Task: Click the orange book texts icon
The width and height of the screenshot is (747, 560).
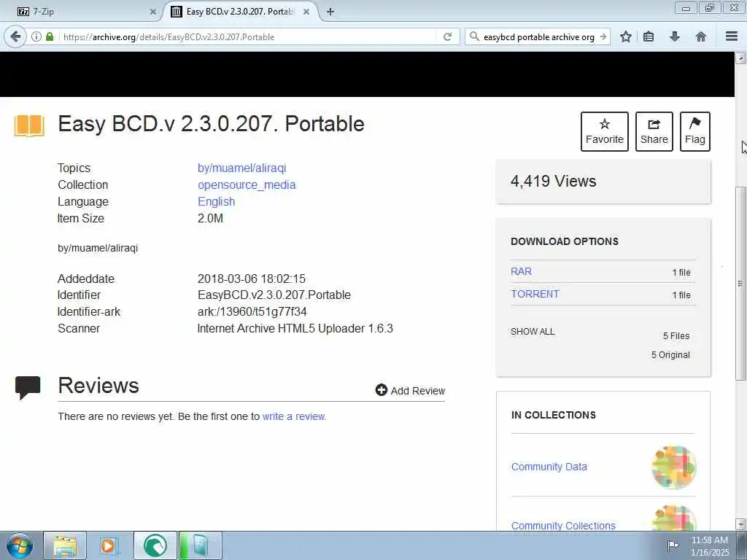Action: [29, 125]
